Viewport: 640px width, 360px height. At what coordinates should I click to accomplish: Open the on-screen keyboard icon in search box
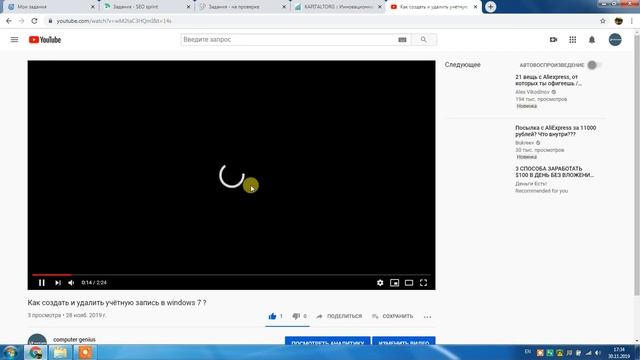pos(402,40)
